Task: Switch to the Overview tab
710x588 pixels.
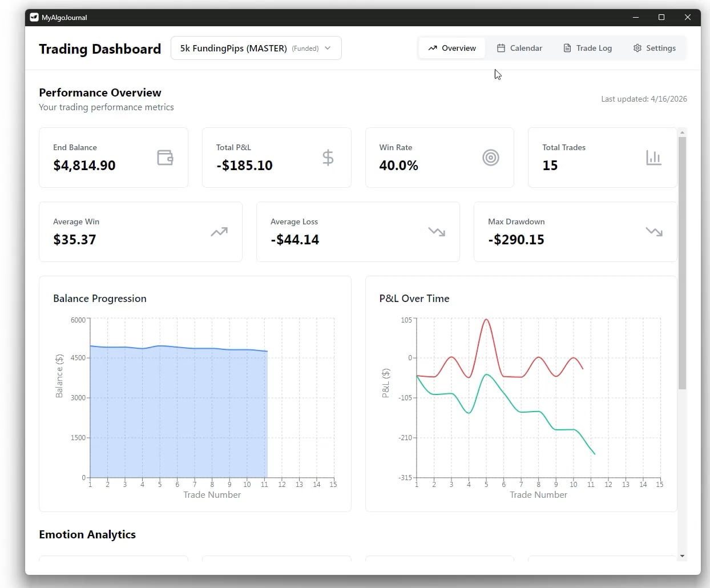Action: pyautogui.click(x=452, y=48)
